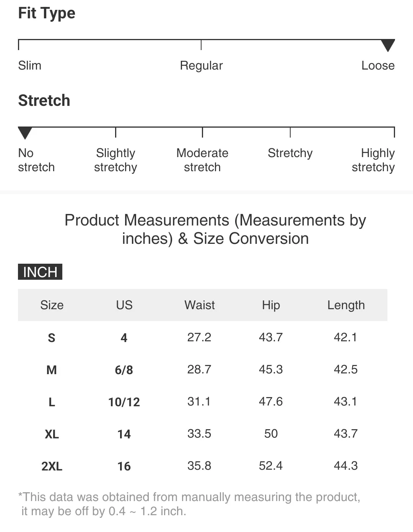Click the Slim label on fit scale
Viewport: 413px width, 532px height.
[x=30, y=65]
